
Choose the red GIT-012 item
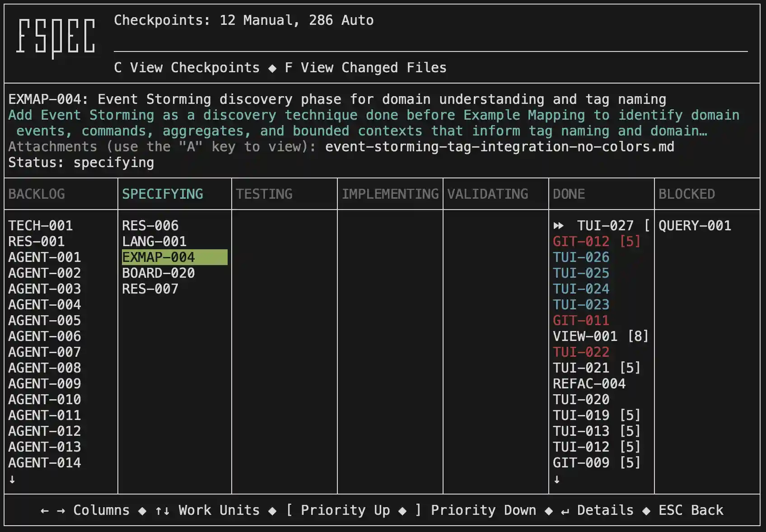581,242
